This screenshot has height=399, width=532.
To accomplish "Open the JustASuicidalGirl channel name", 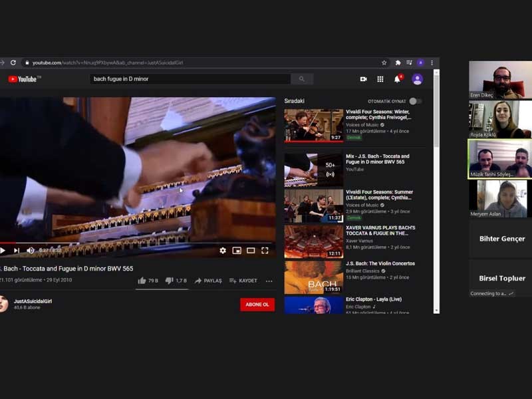I will click(x=33, y=301).
